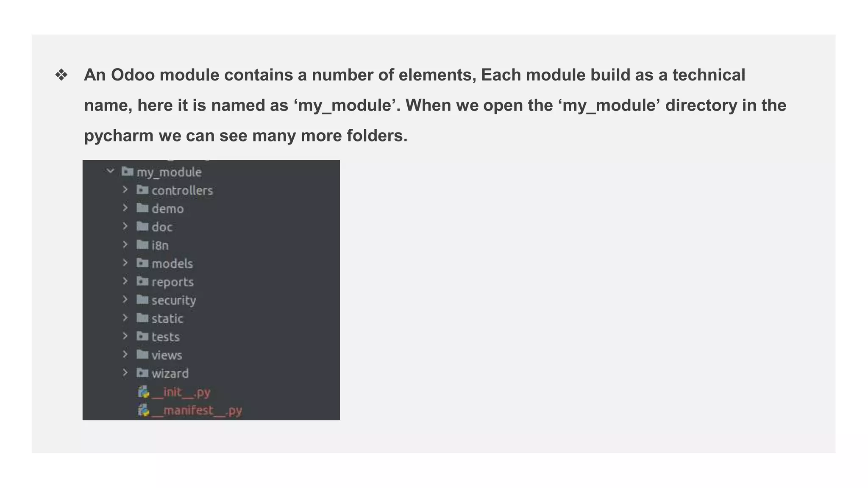Select the views folder label

click(167, 355)
